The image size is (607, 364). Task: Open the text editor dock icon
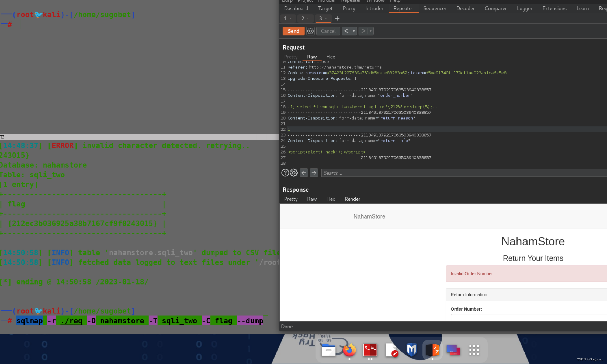(x=391, y=350)
